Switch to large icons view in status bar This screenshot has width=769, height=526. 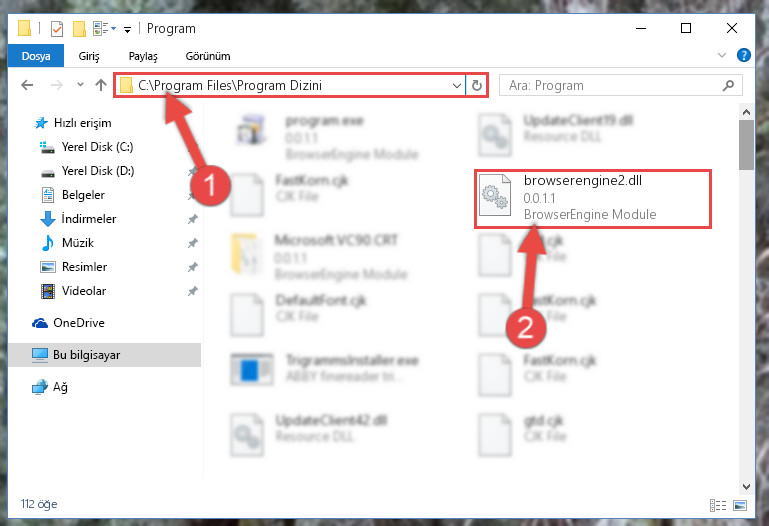click(x=740, y=505)
